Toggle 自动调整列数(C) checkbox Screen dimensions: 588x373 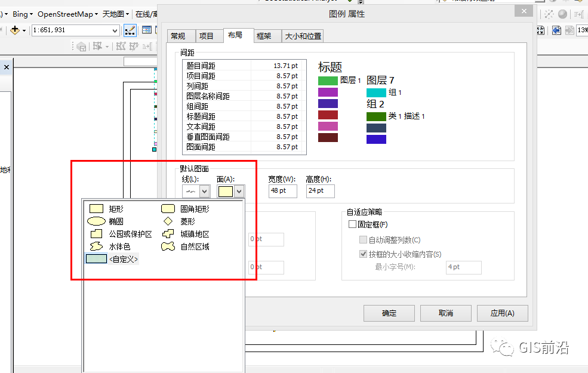363,239
